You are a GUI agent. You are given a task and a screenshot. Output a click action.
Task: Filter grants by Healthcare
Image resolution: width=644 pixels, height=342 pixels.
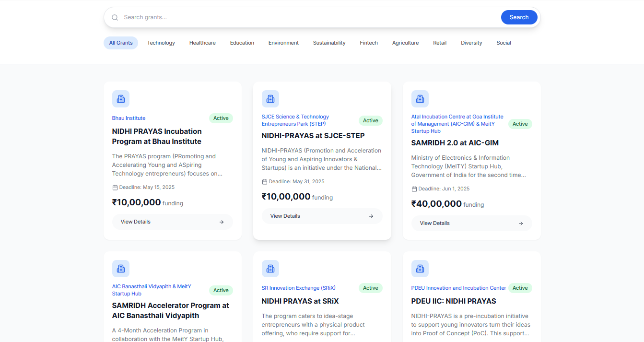202,43
